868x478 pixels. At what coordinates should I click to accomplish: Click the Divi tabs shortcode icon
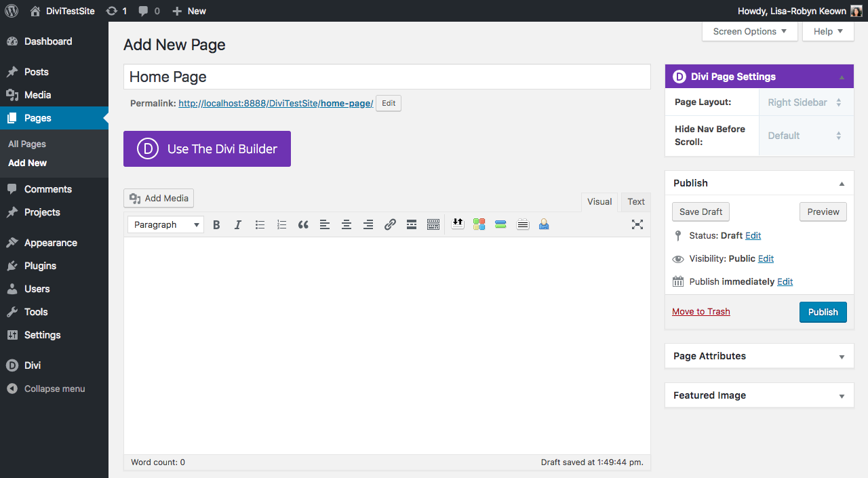(x=523, y=224)
